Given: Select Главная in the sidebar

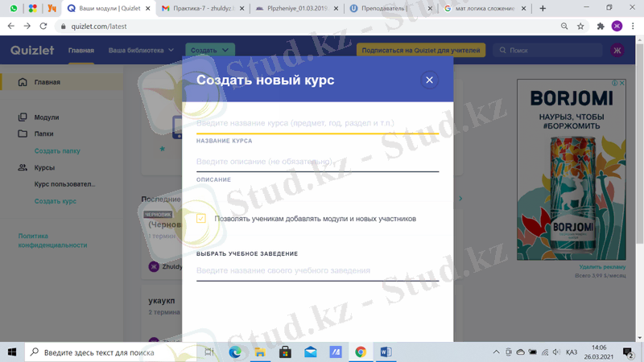Looking at the screenshot, I should (62, 82).
